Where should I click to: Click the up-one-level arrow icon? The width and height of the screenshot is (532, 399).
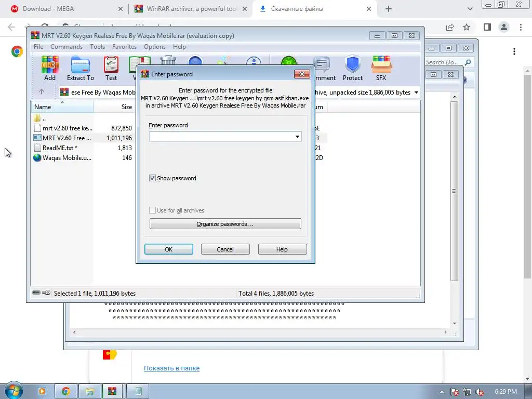coord(42,92)
